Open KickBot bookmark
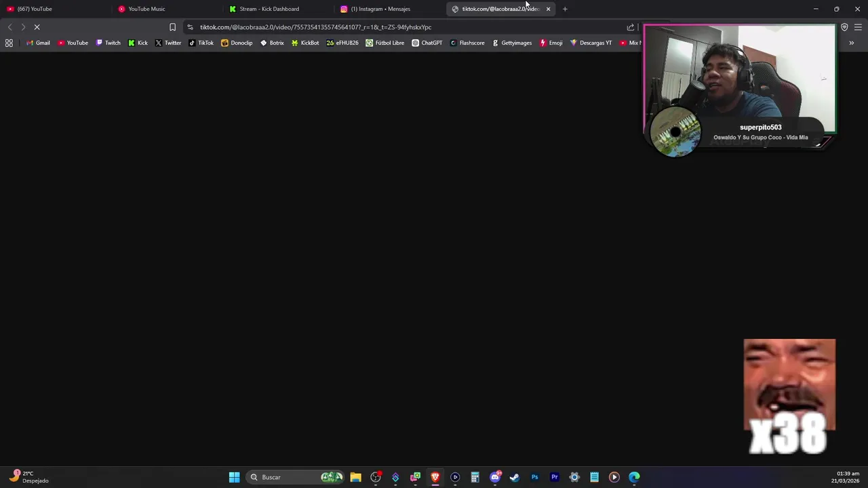The image size is (868, 488). 305,43
